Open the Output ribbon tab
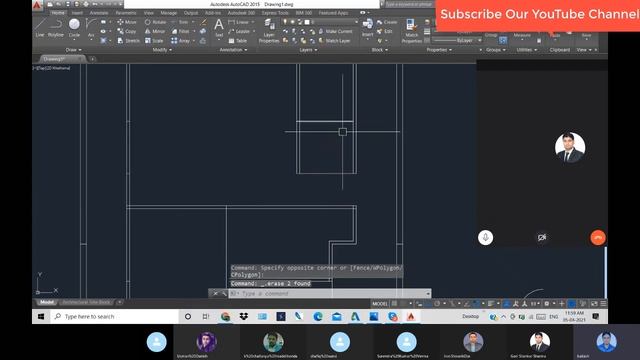This screenshot has height=360, width=640. tap(191, 13)
